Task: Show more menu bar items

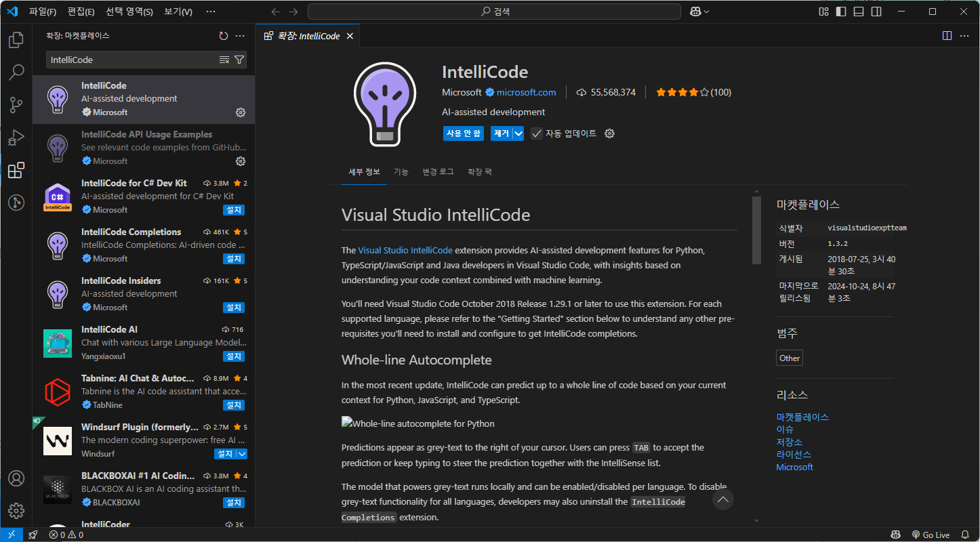Action: click(211, 12)
